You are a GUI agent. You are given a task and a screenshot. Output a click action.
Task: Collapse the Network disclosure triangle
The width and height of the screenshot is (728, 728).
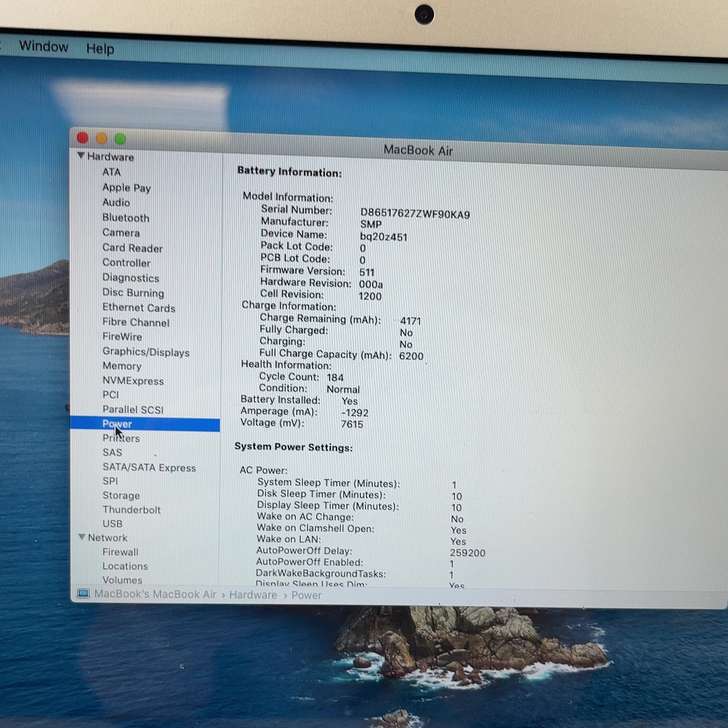(x=81, y=537)
